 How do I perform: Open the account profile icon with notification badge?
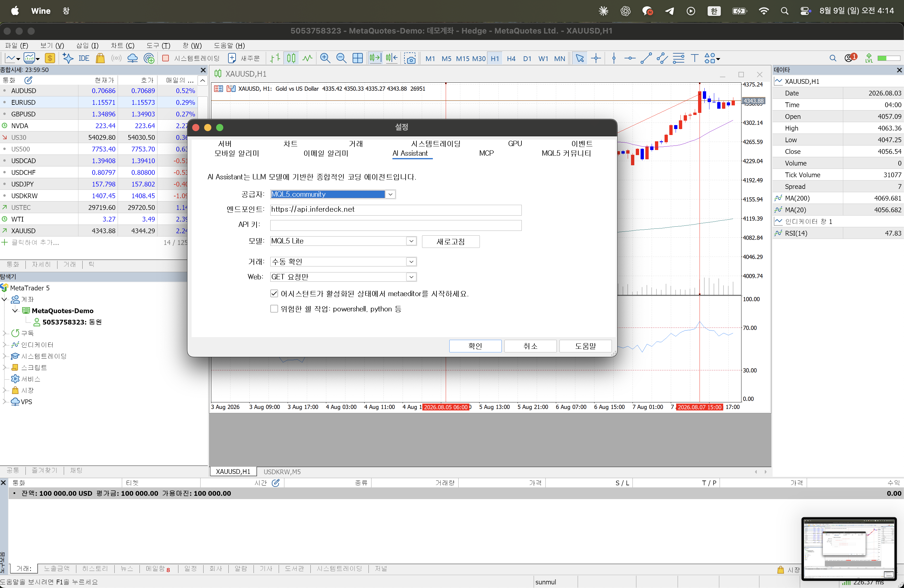point(850,58)
